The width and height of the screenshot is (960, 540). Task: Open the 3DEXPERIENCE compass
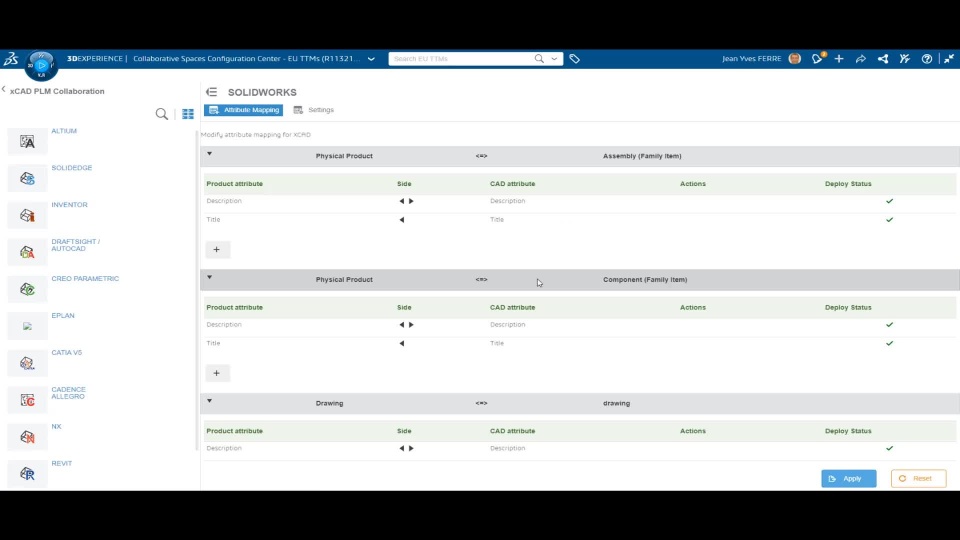tap(41, 65)
